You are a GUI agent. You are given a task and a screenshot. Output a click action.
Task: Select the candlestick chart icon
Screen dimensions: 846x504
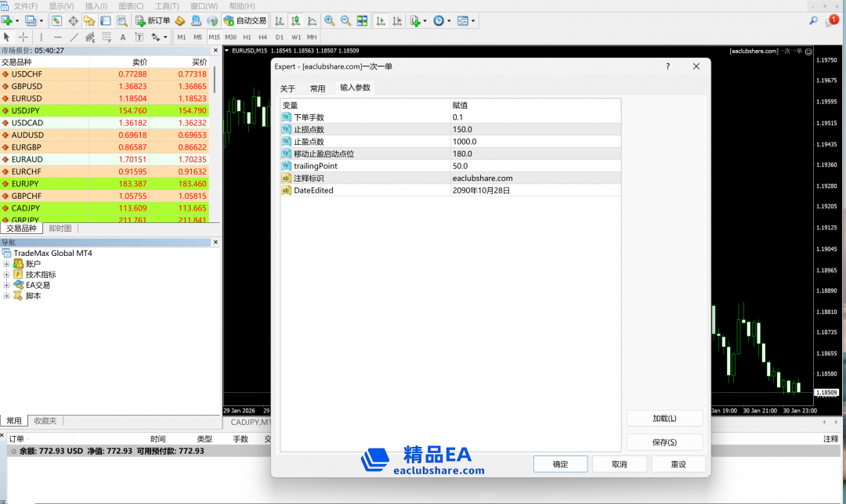[296, 20]
